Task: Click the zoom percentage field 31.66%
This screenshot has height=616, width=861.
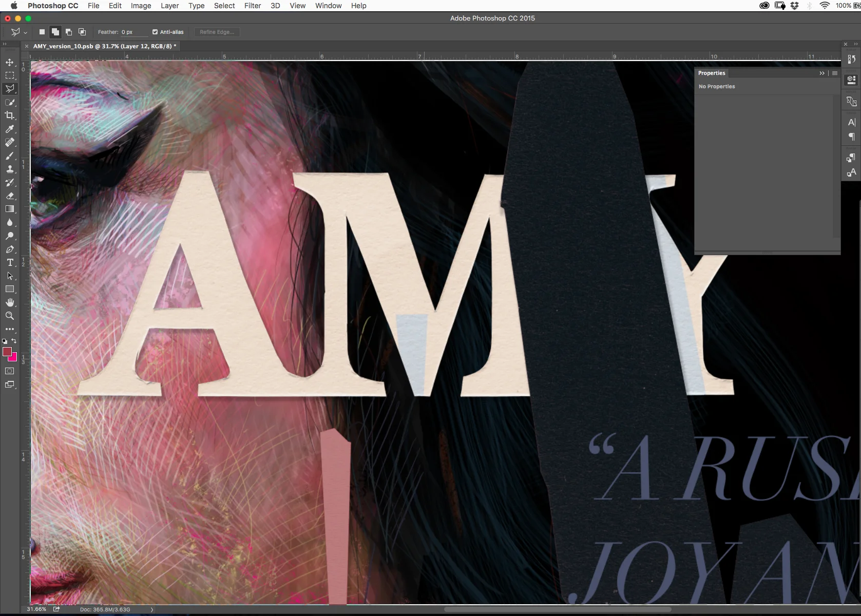Action: point(36,609)
